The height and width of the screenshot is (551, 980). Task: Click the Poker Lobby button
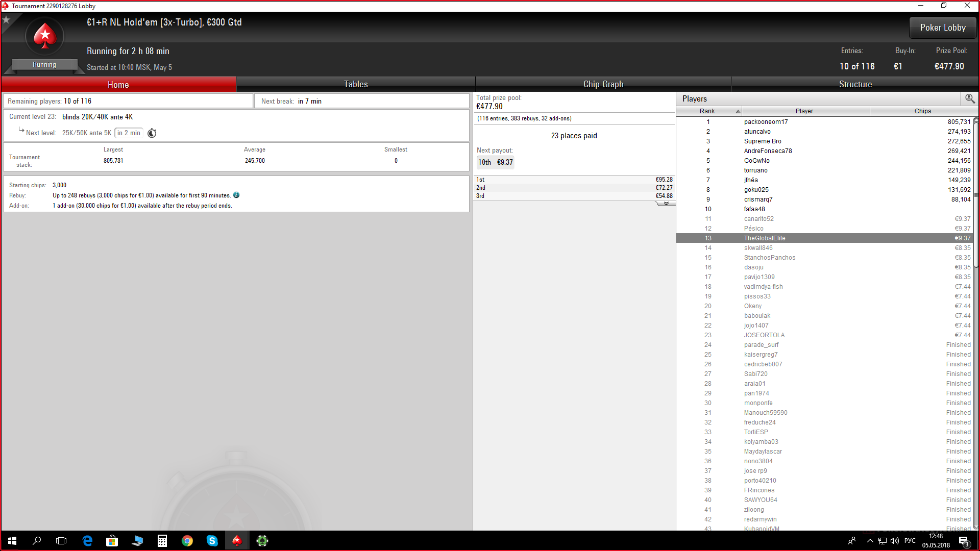[x=942, y=28]
